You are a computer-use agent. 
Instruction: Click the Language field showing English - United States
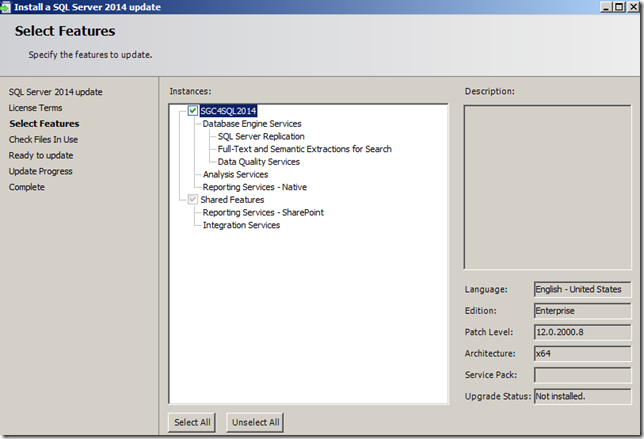click(582, 290)
